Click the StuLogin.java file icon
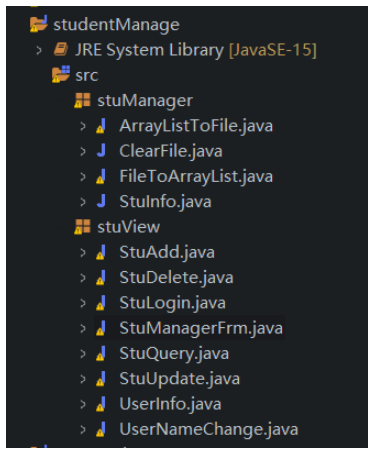The height and width of the screenshot is (452, 368). coord(101,303)
